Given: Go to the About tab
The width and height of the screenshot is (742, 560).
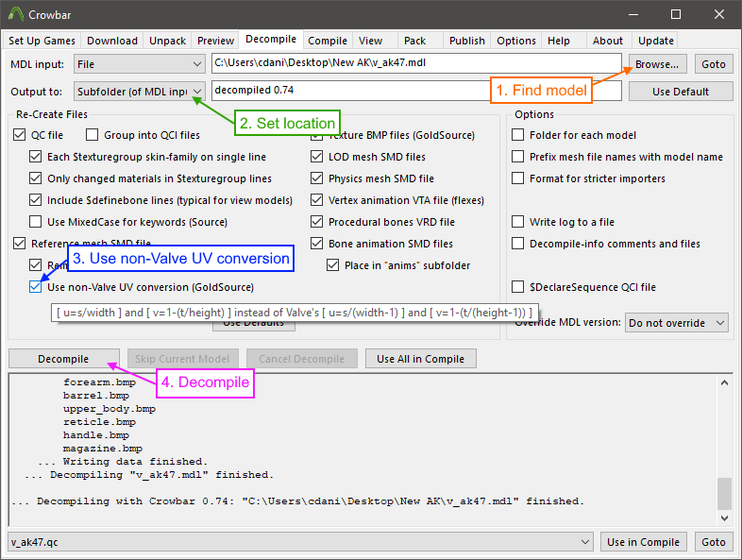Looking at the screenshot, I should coord(608,41).
